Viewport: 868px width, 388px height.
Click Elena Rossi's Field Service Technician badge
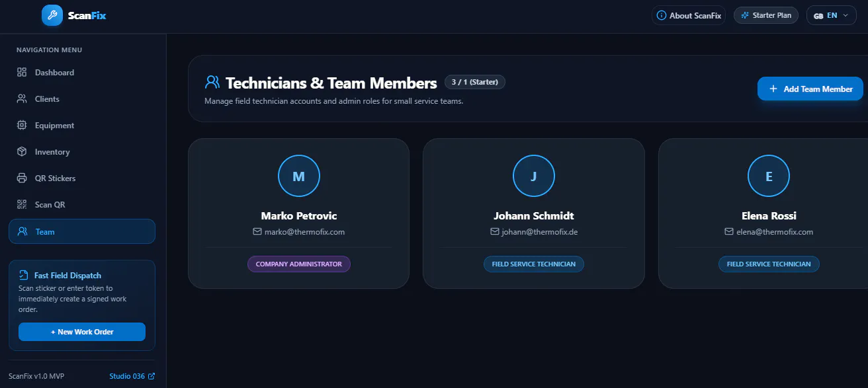tap(769, 264)
